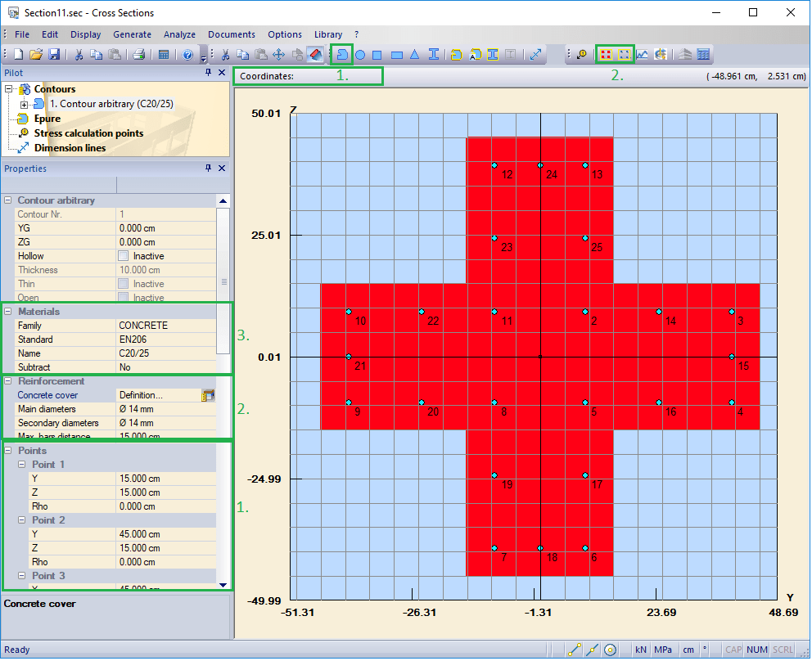This screenshot has height=661, width=812.
Task: Select the arbitrary contour drawing tool
Action: [343, 55]
